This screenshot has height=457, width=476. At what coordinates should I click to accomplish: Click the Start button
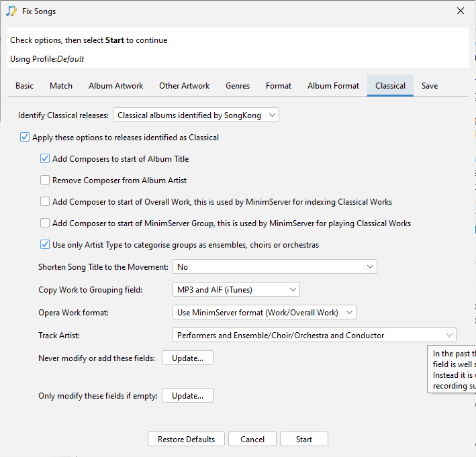304,440
